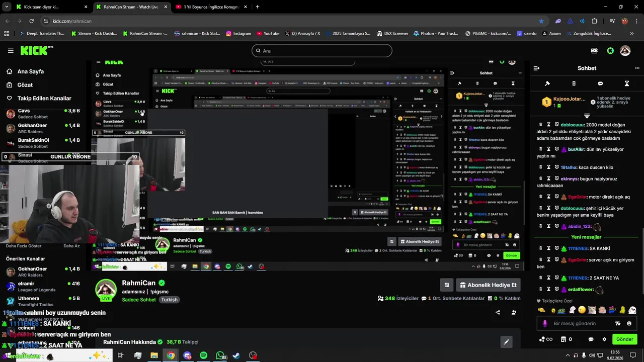Click the microphone icon in message box
This screenshot has width=644, height=362.
click(545, 323)
